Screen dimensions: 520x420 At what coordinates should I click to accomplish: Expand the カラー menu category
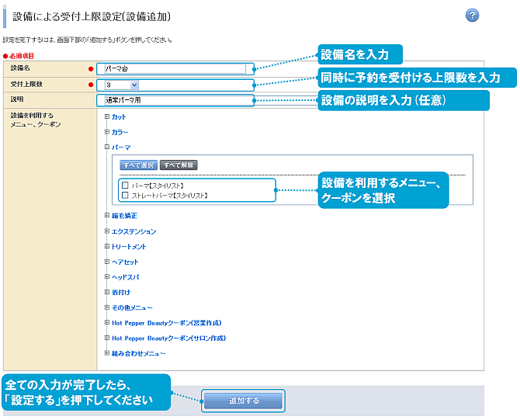point(107,132)
